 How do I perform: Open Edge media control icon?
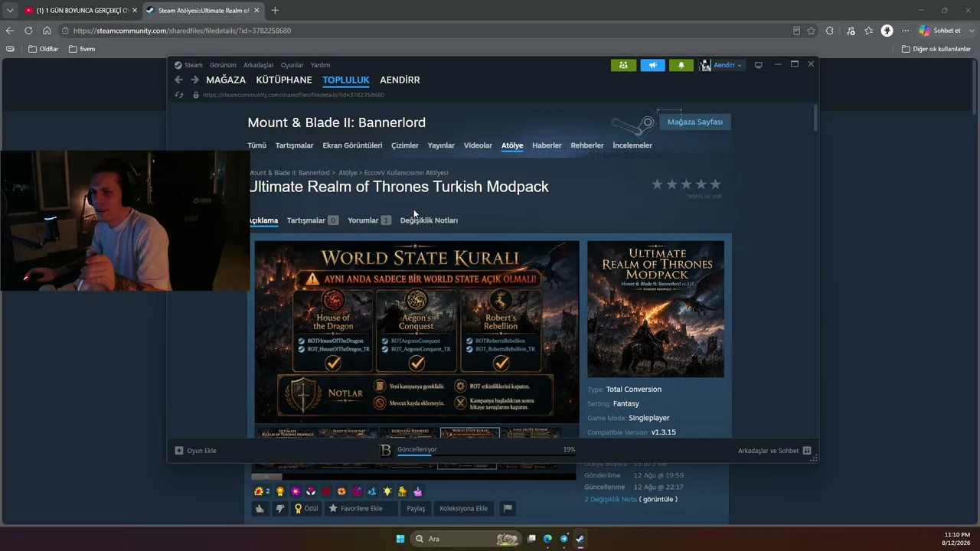click(x=851, y=31)
